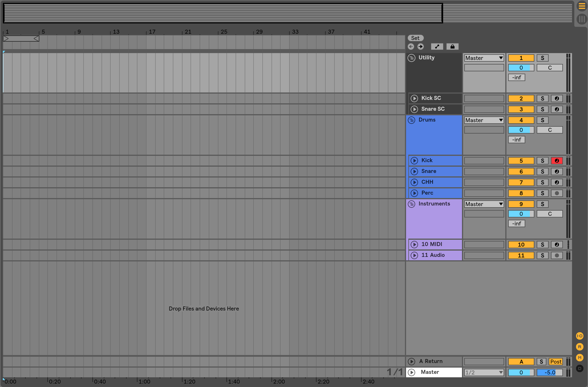Jump to next locator arrow
The height and width of the screenshot is (387, 588).
pyautogui.click(x=421, y=47)
